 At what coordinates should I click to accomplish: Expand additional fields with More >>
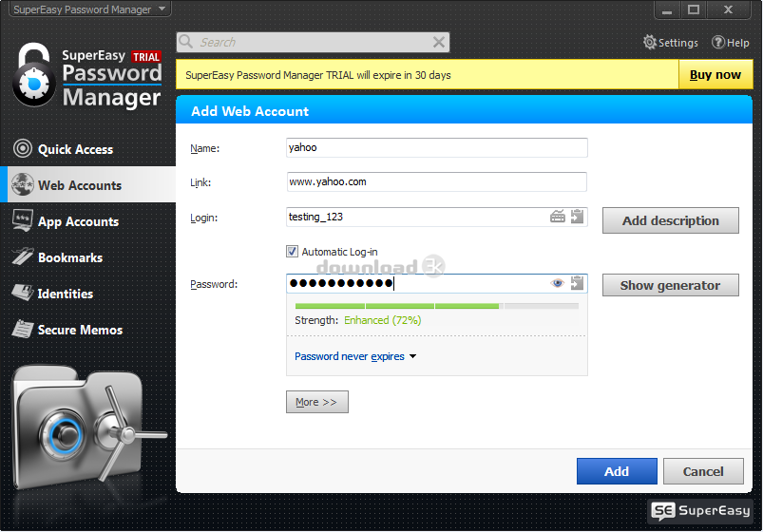click(316, 402)
